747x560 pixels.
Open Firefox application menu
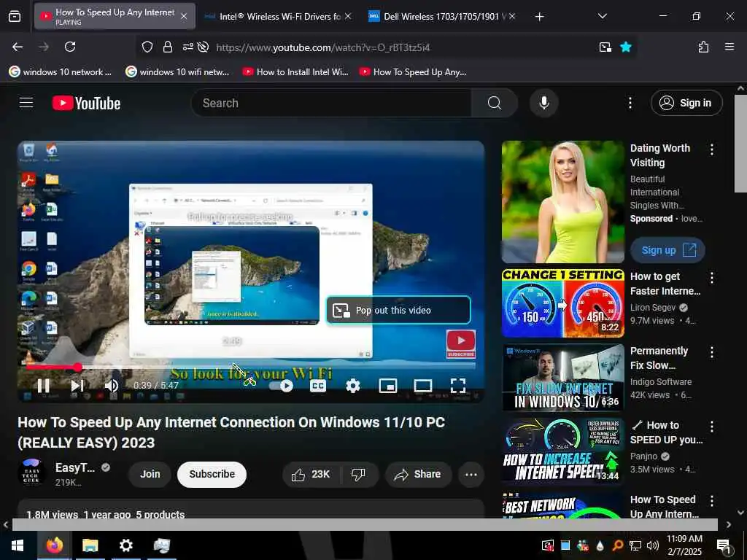coord(729,47)
